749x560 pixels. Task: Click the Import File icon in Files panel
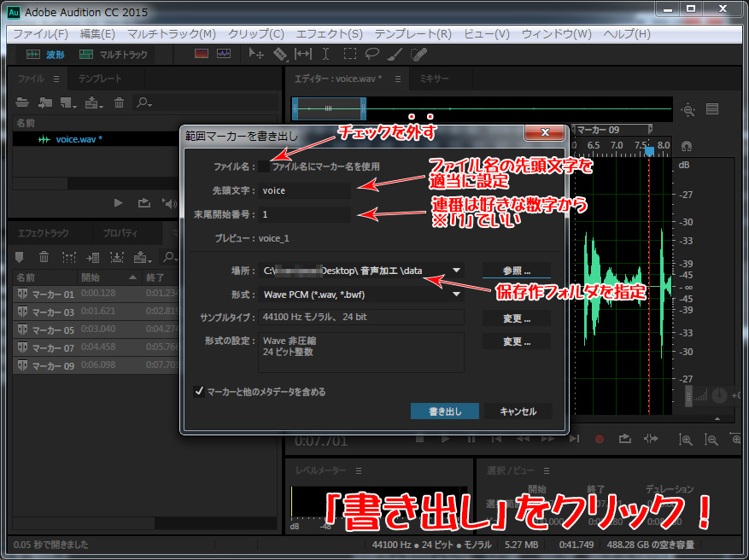[45, 102]
